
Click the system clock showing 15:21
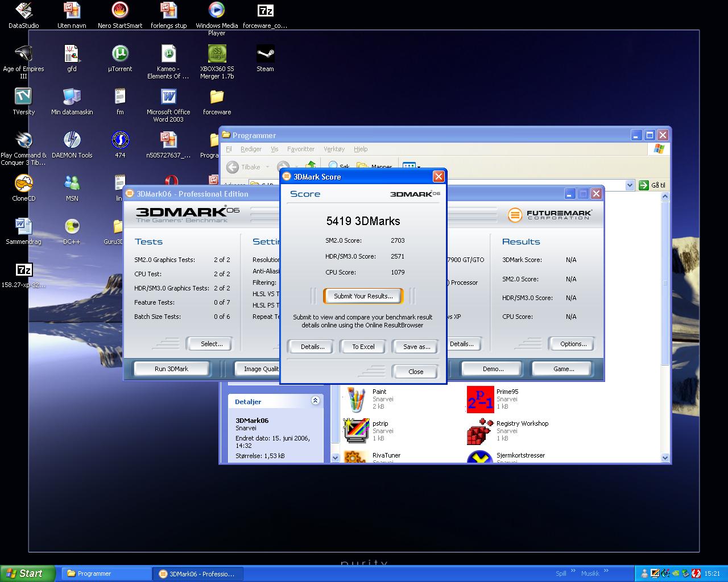click(x=712, y=573)
